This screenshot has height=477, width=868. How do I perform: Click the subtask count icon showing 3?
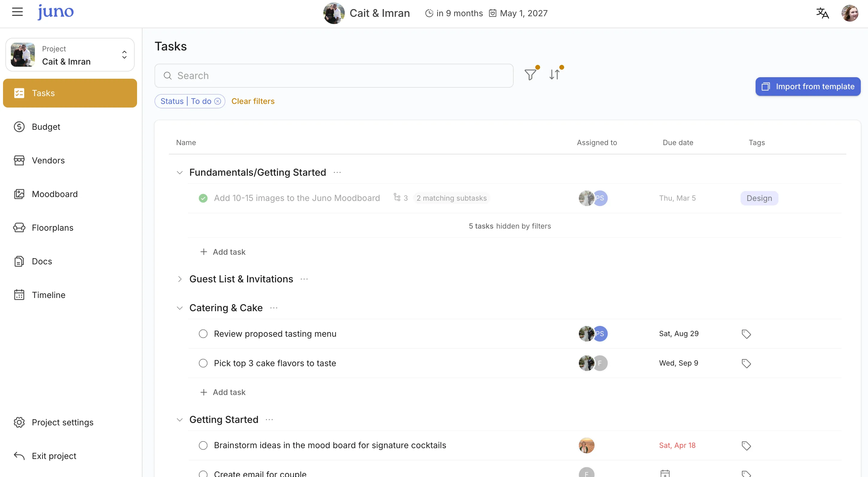click(x=401, y=198)
